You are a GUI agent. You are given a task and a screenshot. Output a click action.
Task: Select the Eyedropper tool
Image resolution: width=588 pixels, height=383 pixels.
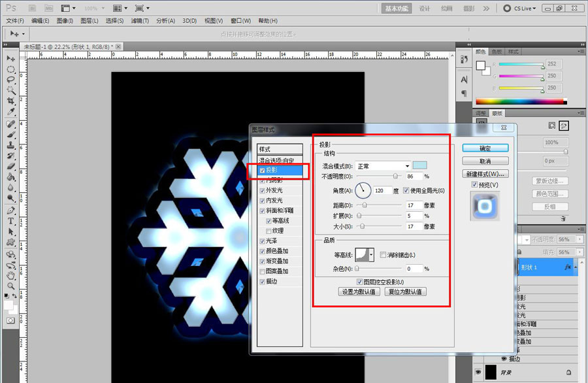(x=11, y=112)
